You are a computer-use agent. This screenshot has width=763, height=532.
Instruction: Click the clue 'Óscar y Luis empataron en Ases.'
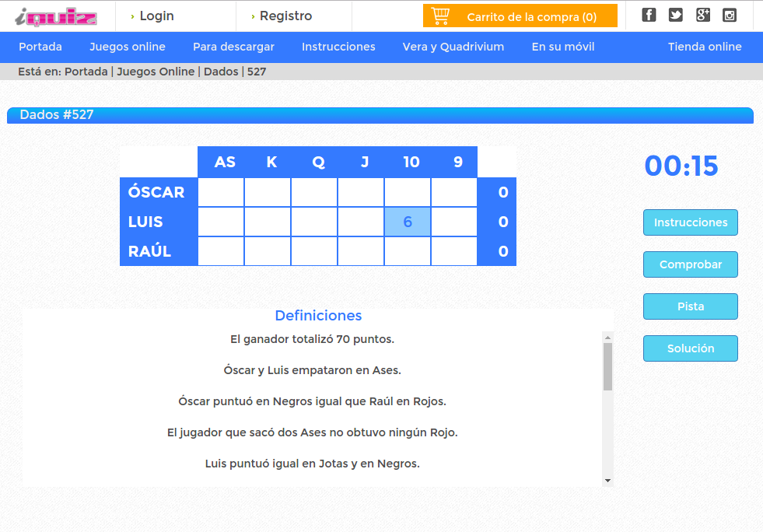pos(313,370)
